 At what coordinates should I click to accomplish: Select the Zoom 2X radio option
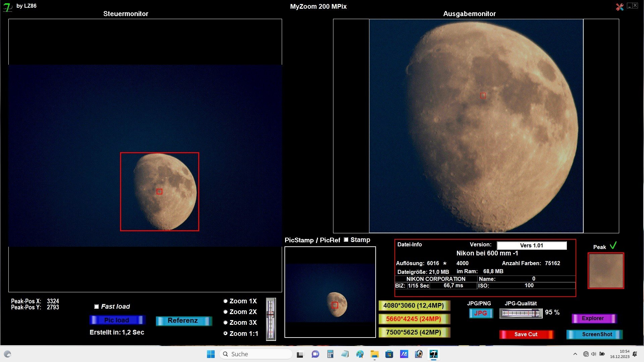pyautogui.click(x=225, y=312)
